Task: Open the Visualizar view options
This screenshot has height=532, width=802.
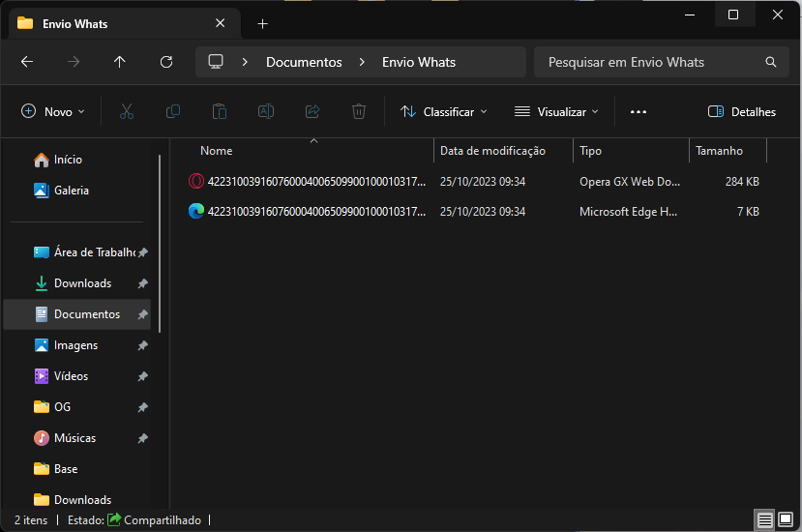Action: (556, 111)
